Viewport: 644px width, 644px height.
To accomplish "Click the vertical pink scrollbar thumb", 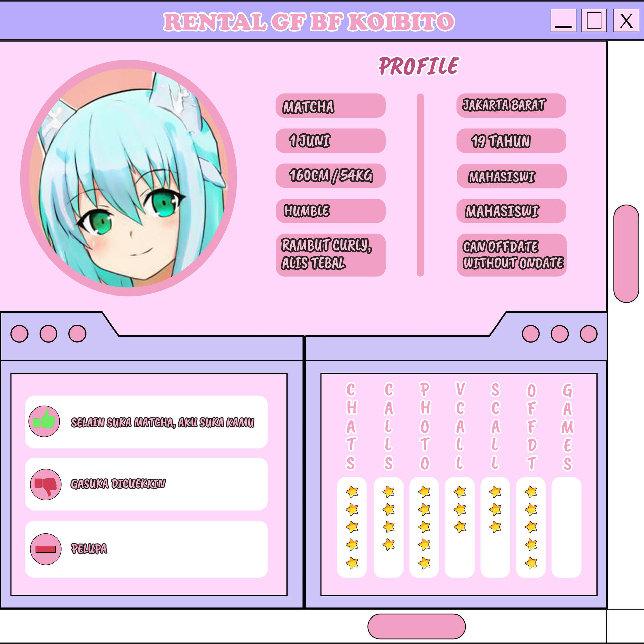I will click(626, 254).
